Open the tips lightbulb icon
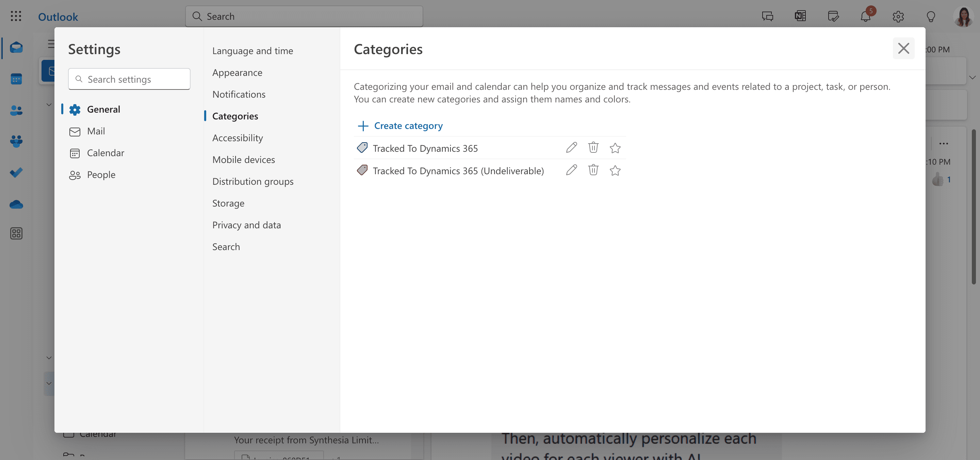Image resolution: width=980 pixels, height=460 pixels. (931, 16)
